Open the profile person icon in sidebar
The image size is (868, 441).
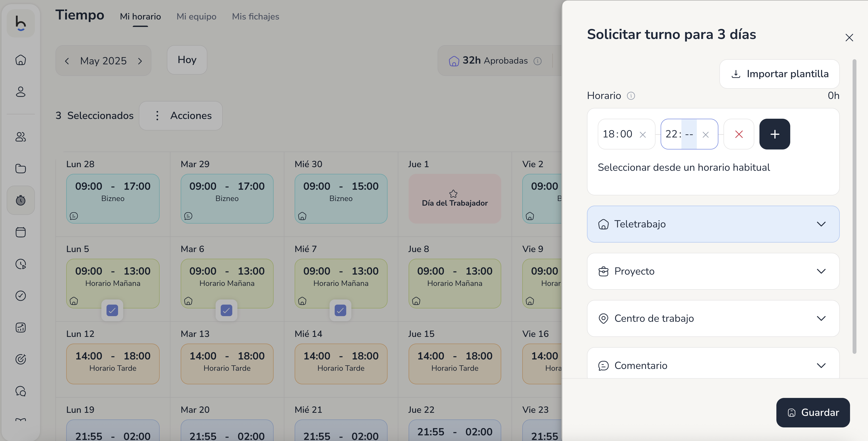[21, 92]
